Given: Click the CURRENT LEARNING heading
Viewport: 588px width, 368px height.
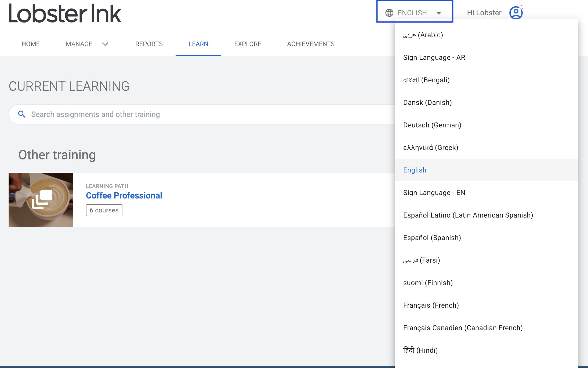Looking at the screenshot, I should [x=69, y=86].
